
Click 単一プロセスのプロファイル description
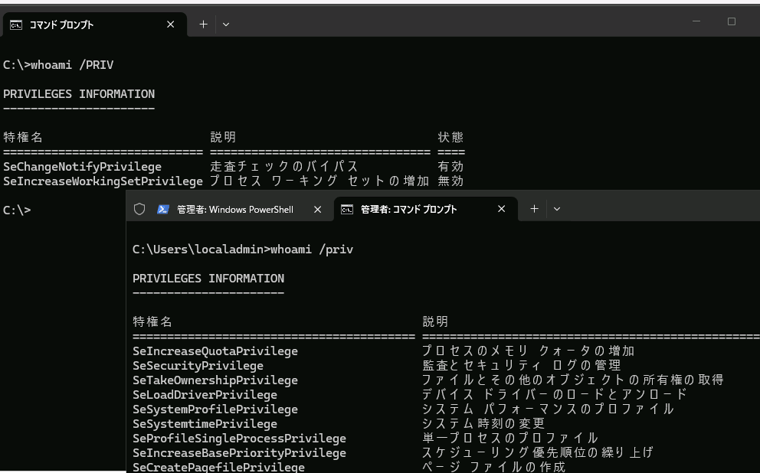(x=510, y=438)
